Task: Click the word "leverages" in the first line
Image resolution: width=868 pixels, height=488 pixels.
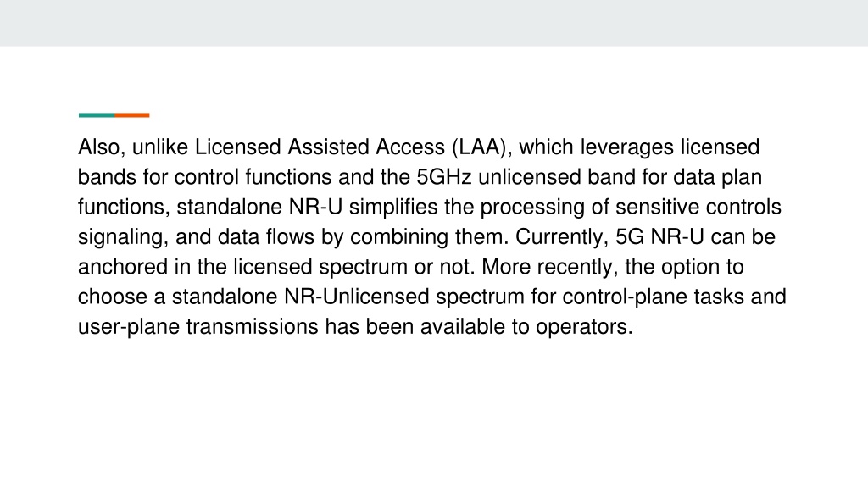Action: point(626,147)
